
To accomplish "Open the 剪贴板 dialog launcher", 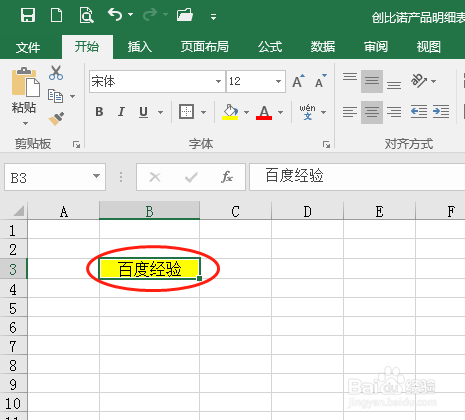I will (x=76, y=144).
